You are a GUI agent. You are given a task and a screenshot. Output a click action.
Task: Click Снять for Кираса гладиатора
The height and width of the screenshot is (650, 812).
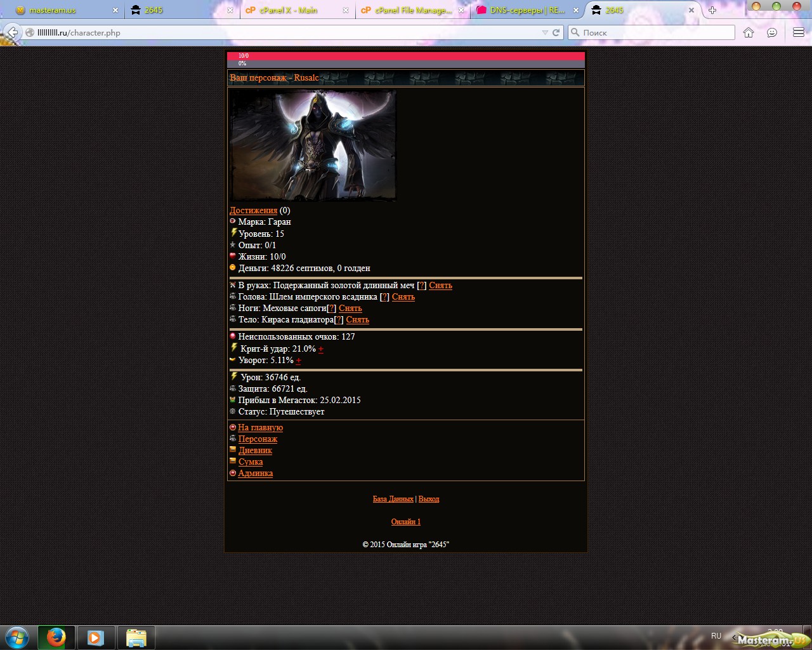pyautogui.click(x=358, y=320)
